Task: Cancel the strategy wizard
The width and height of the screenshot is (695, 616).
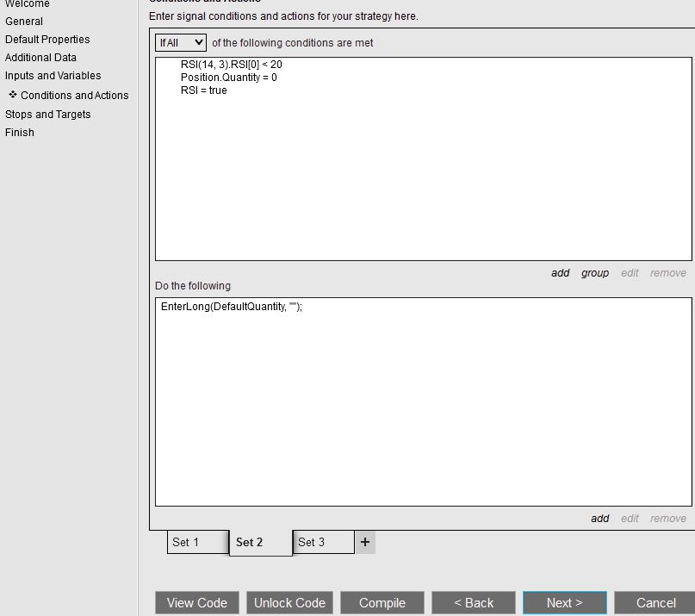Action: click(655, 603)
